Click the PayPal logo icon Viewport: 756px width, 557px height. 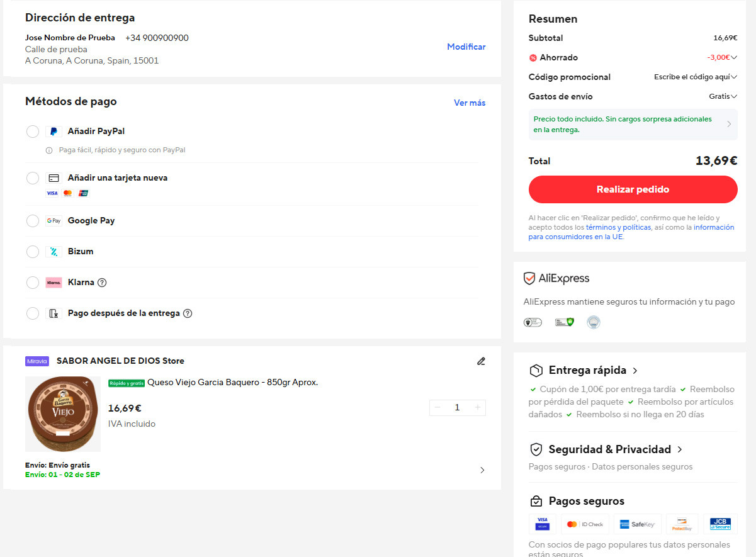pyautogui.click(x=54, y=132)
